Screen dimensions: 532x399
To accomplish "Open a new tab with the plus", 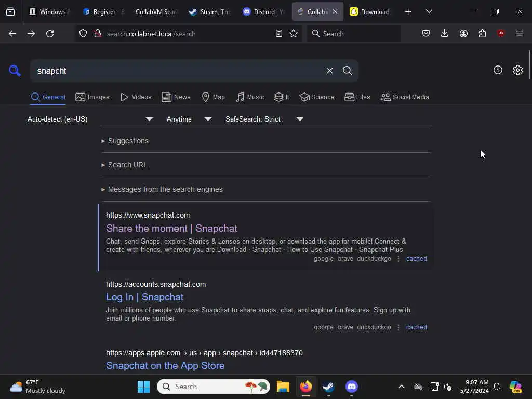I will pyautogui.click(x=408, y=12).
